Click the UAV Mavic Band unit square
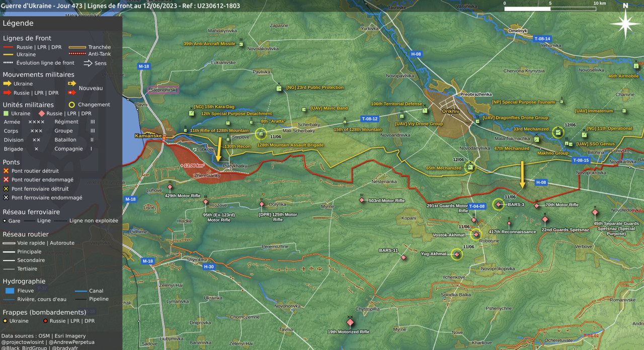 pyautogui.click(x=304, y=109)
